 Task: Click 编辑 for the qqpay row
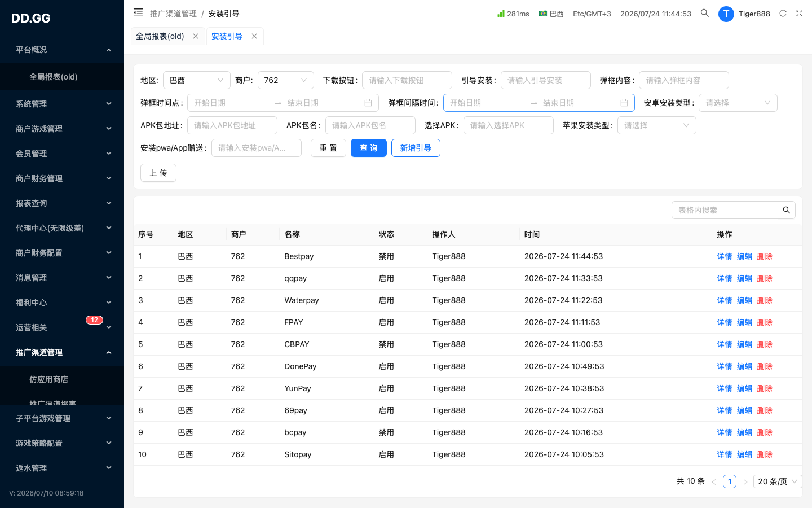[744, 278]
